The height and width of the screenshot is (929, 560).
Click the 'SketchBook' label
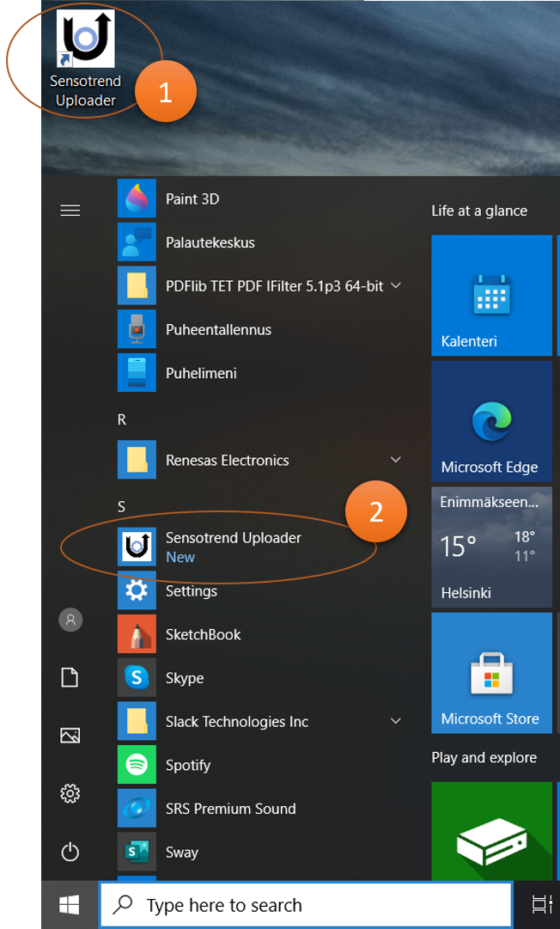(x=203, y=634)
